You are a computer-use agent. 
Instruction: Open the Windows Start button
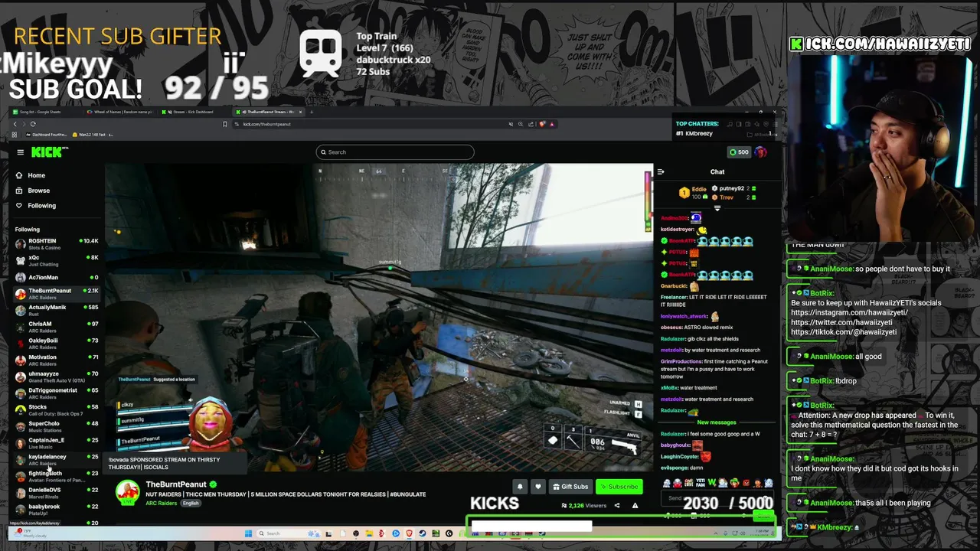point(248,533)
